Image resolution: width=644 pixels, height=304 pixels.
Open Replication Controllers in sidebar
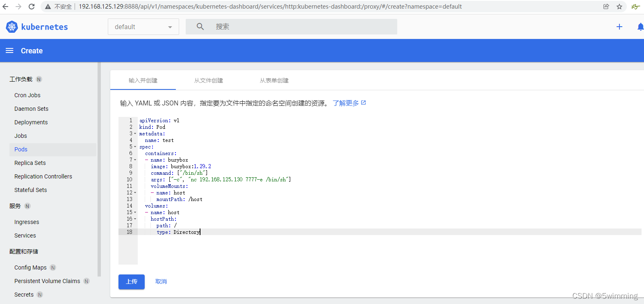pos(43,176)
